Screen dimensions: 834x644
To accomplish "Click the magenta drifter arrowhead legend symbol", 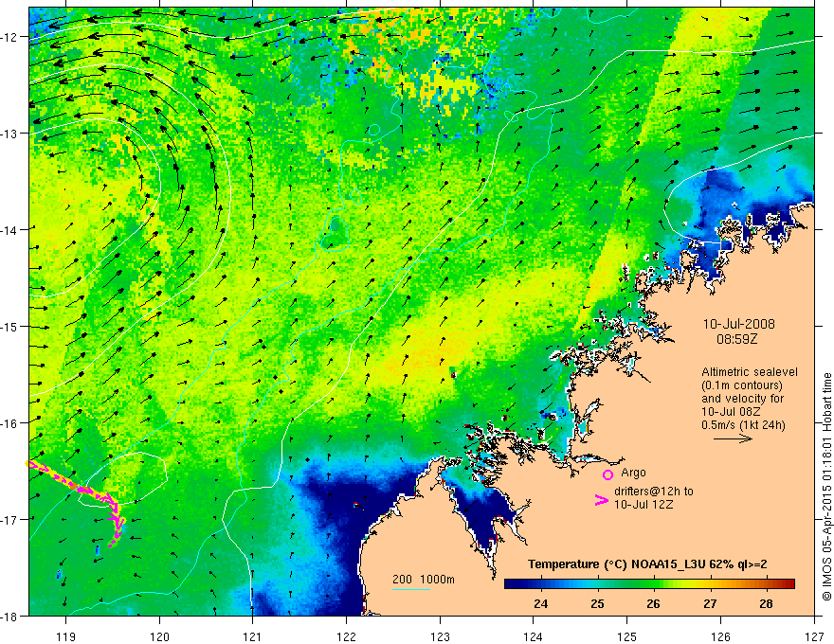I will [601, 500].
